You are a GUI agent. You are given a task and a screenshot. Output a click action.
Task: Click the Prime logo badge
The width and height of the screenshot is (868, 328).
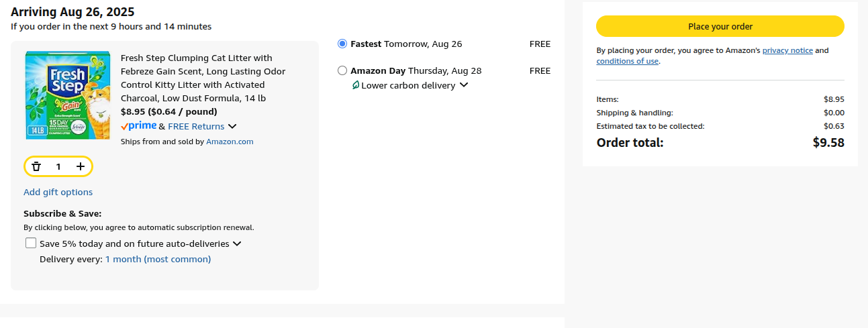pyautogui.click(x=139, y=126)
